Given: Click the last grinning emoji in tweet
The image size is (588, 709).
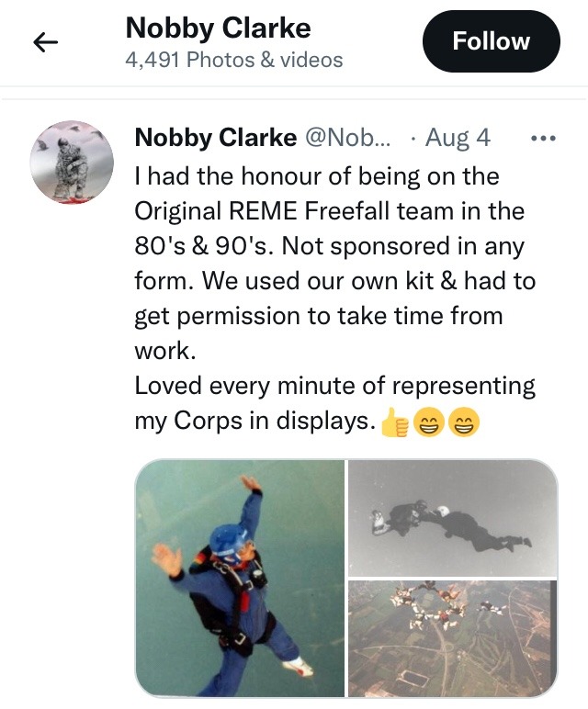Looking at the screenshot, I should 463,422.
